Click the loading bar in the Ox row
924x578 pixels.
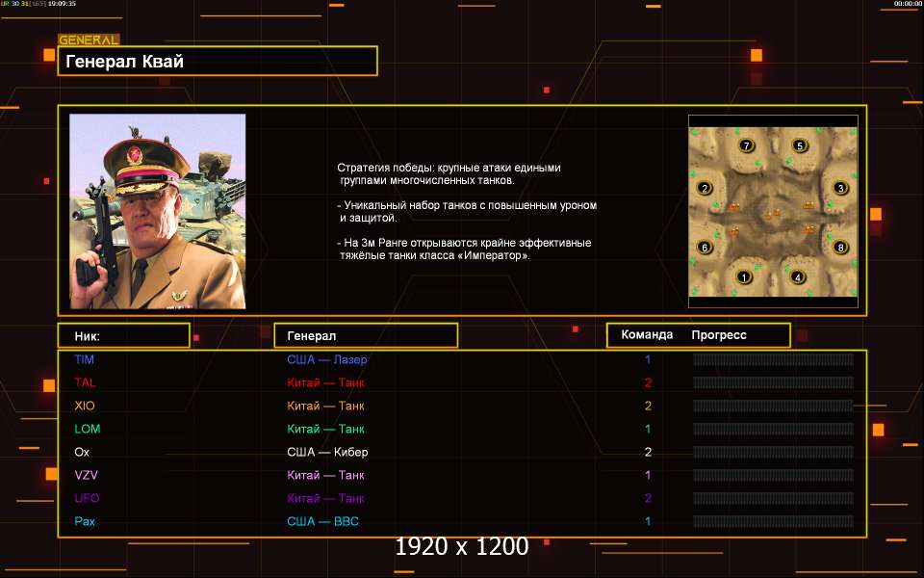pyautogui.click(x=773, y=452)
